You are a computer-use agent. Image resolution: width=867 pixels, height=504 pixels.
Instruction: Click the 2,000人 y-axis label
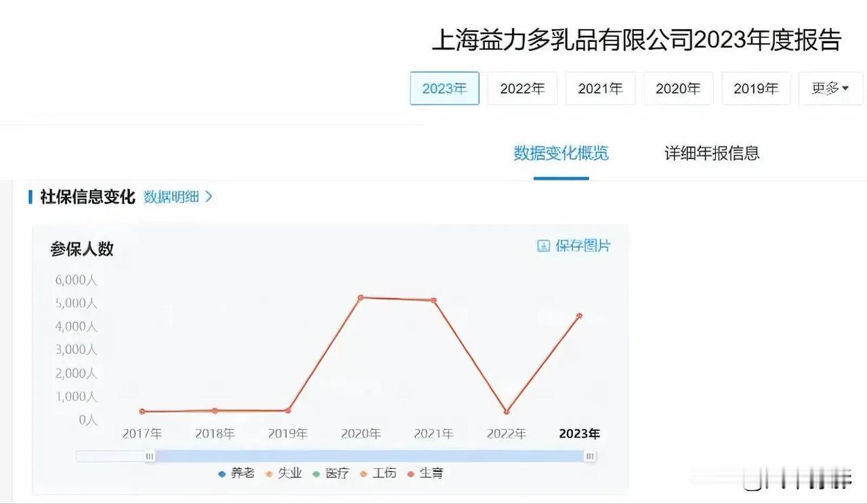[77, 373]
